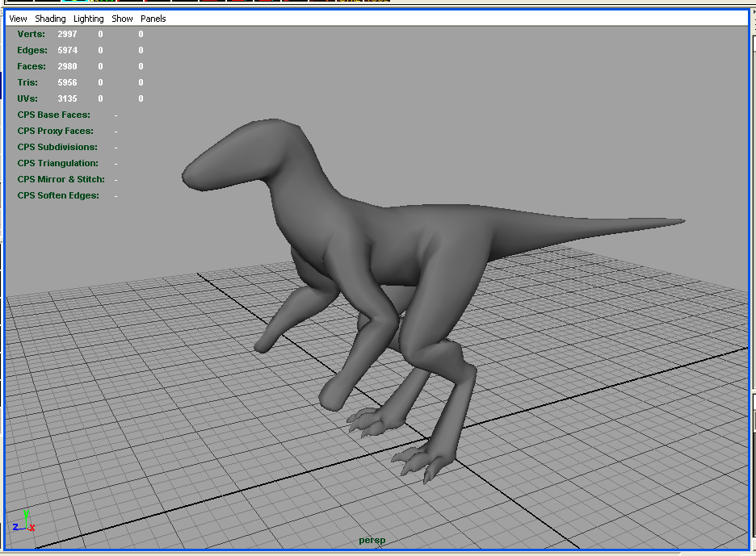This screenshot has width=756, height=556.
Task: Click the edge count value "5974"
Action: 68,50
